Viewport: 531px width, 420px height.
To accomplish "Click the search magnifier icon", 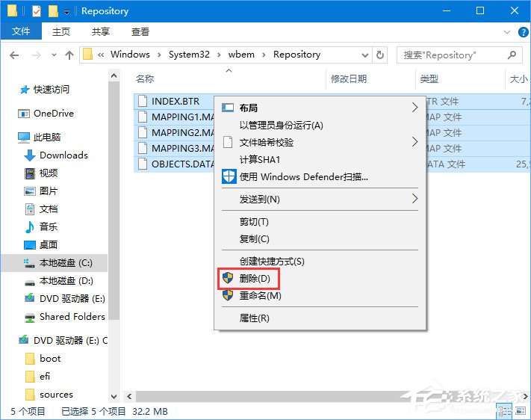I will coord(512,55).
